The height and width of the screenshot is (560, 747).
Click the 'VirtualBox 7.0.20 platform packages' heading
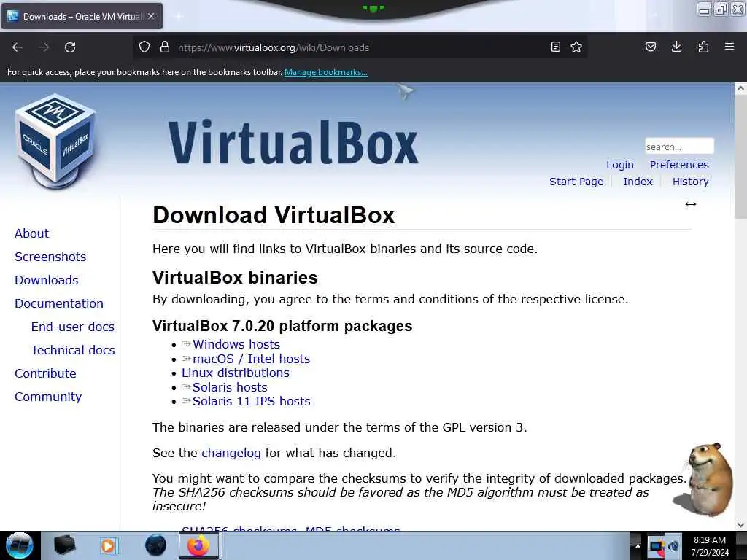[x=282, y=326]
